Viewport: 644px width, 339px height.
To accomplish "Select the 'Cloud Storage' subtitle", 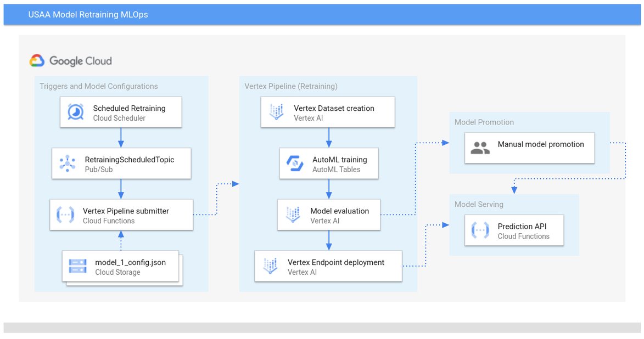I will tap(118, 273).
